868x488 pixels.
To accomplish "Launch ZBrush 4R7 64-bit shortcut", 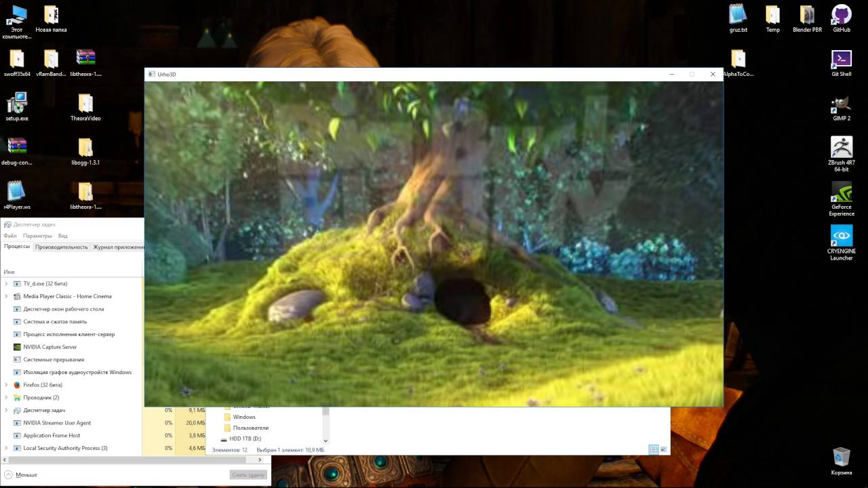I will (x=842, y=155).
